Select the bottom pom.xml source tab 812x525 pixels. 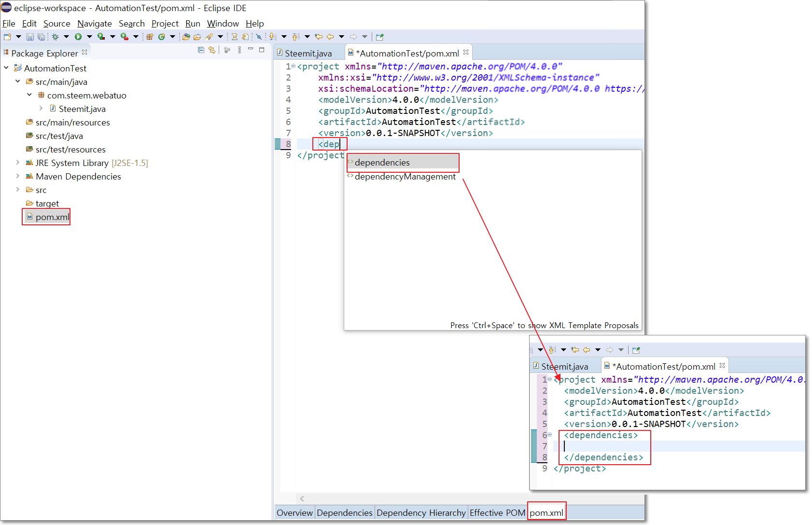coord(546,512)
